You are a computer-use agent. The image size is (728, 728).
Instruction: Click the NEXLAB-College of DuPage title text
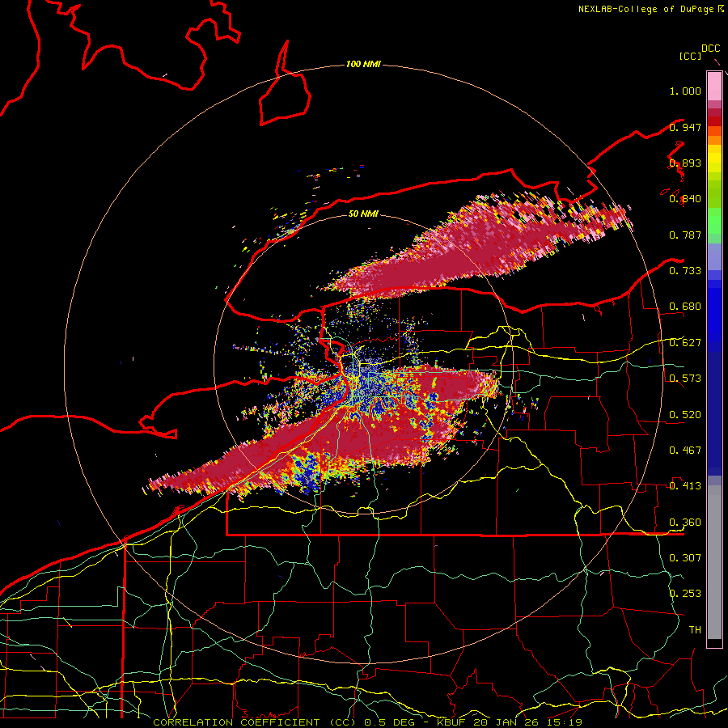point(645,9)
